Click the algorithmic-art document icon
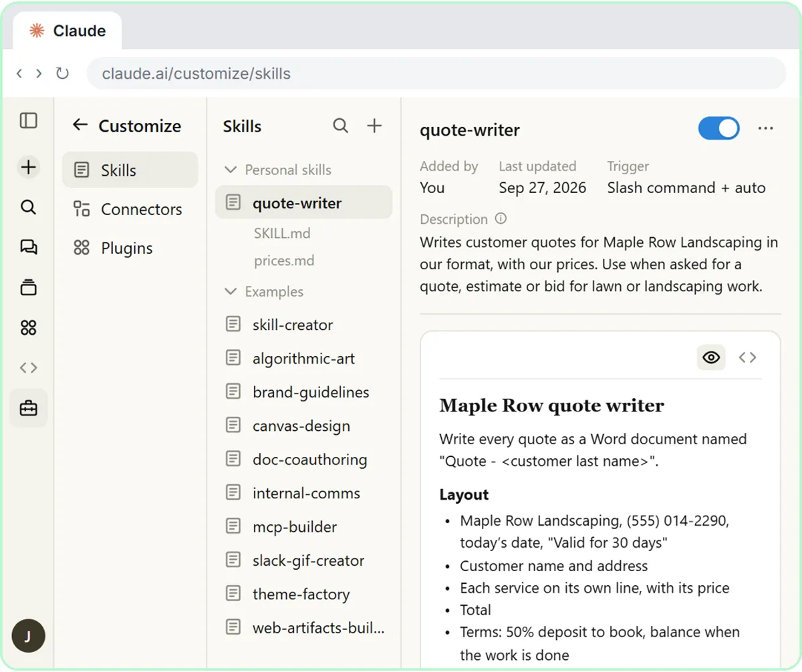The image size is (802, 672). [x=233, y=358]
